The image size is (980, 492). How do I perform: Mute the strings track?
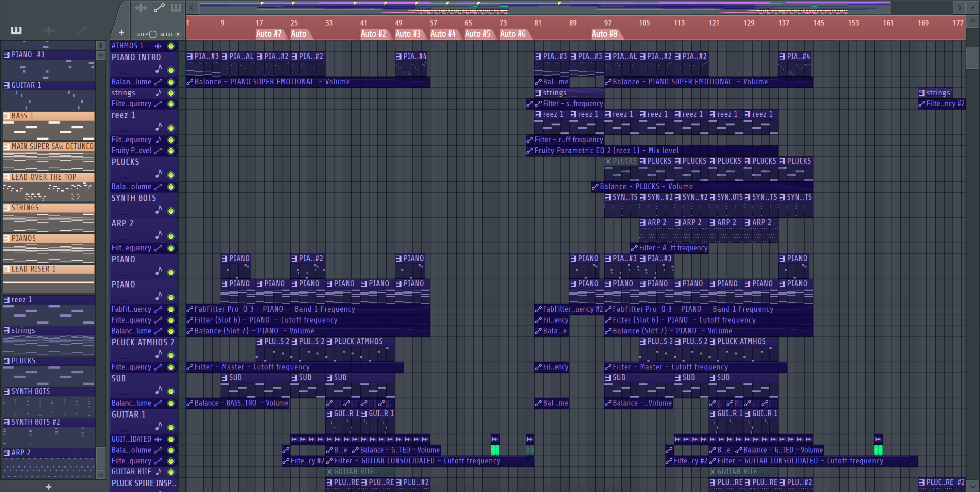coord(171,93)
